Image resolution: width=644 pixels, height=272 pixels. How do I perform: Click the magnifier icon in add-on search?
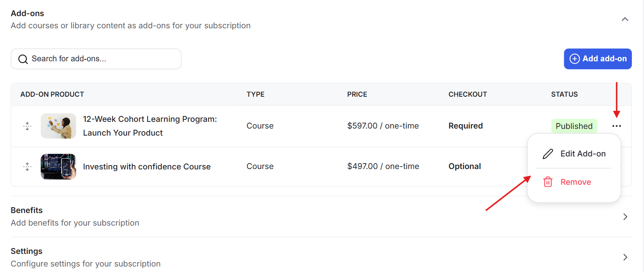coord(23,59)
